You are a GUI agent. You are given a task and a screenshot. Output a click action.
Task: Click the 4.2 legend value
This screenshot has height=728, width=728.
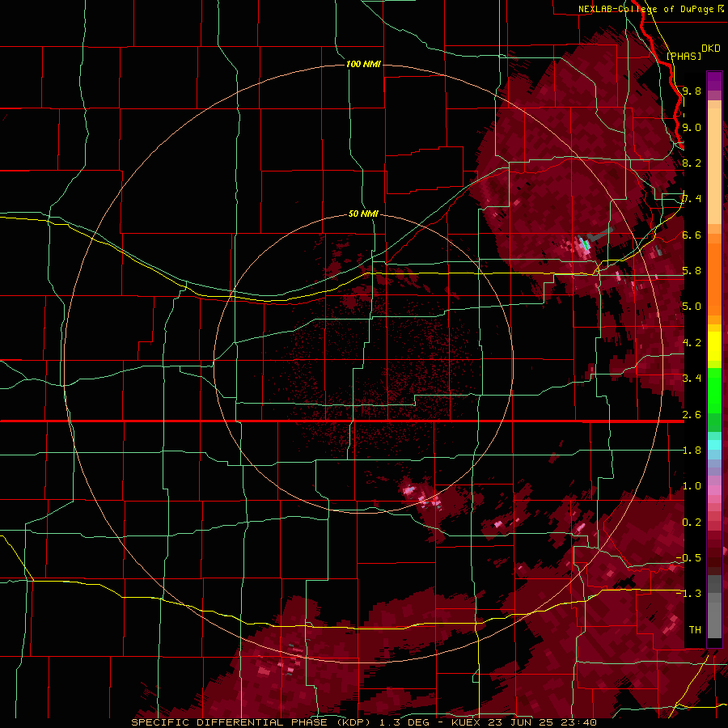[692, 343]
